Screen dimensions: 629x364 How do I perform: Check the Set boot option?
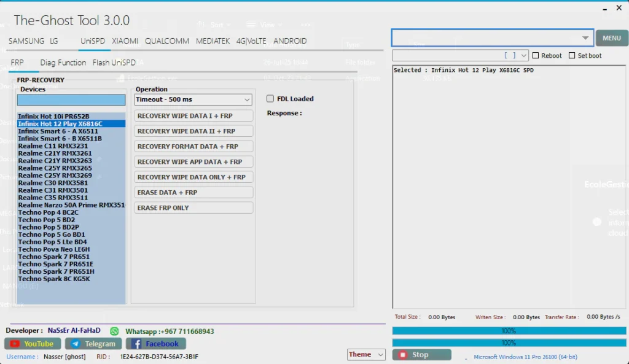(x=572, y=55)
